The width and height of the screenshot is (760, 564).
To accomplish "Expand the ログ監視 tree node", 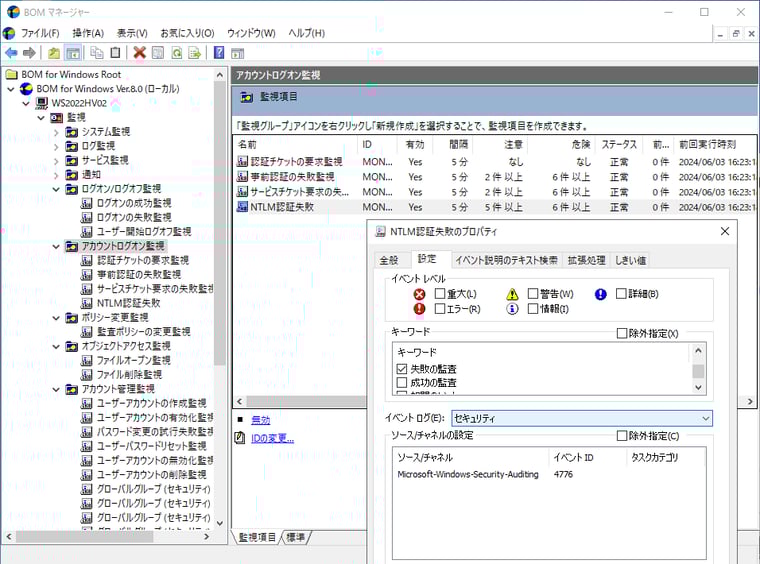I will tap(56, 146).
